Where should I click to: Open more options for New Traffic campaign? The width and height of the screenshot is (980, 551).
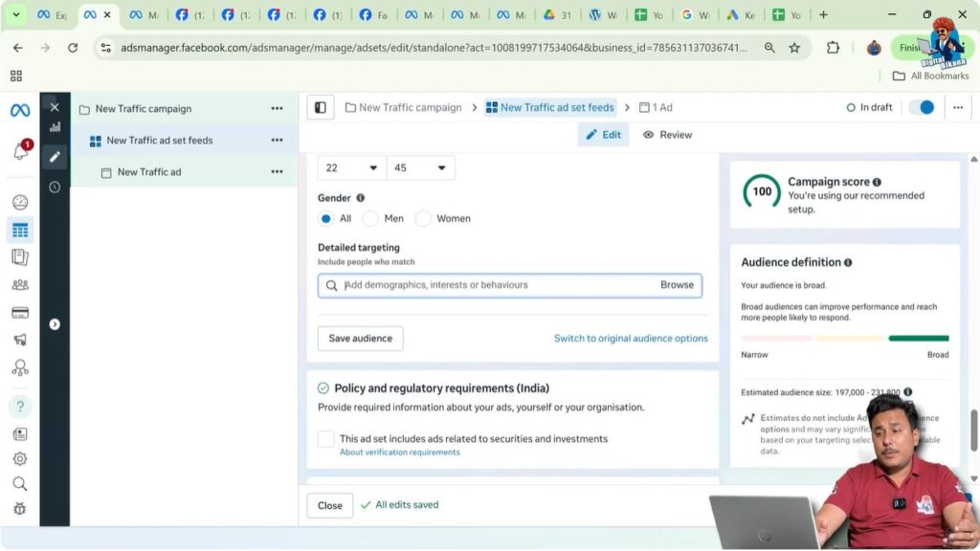(x=277, y=109)
